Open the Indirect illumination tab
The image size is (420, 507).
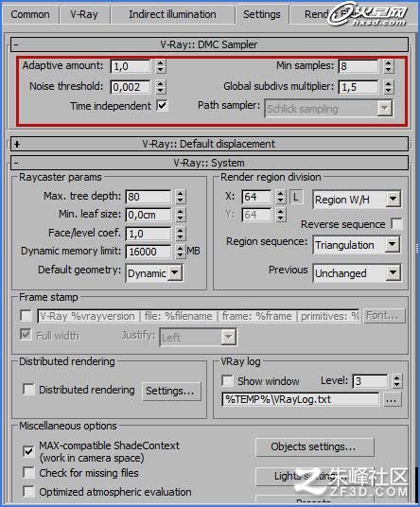click(172, 14)
